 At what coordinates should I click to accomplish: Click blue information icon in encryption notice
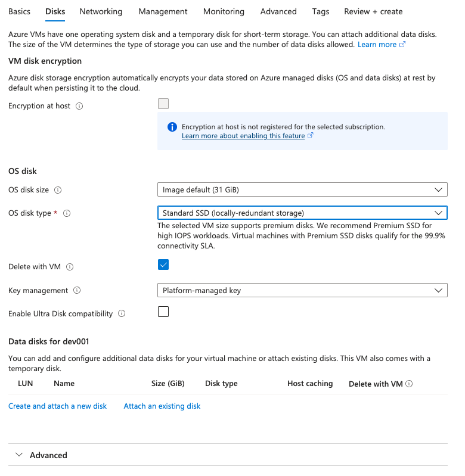coord(172,127)
